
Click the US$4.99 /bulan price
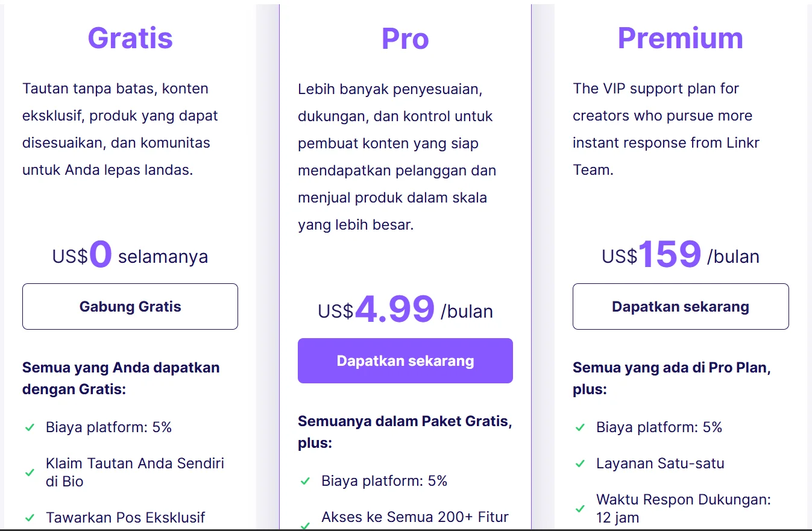tap(405, 310)
